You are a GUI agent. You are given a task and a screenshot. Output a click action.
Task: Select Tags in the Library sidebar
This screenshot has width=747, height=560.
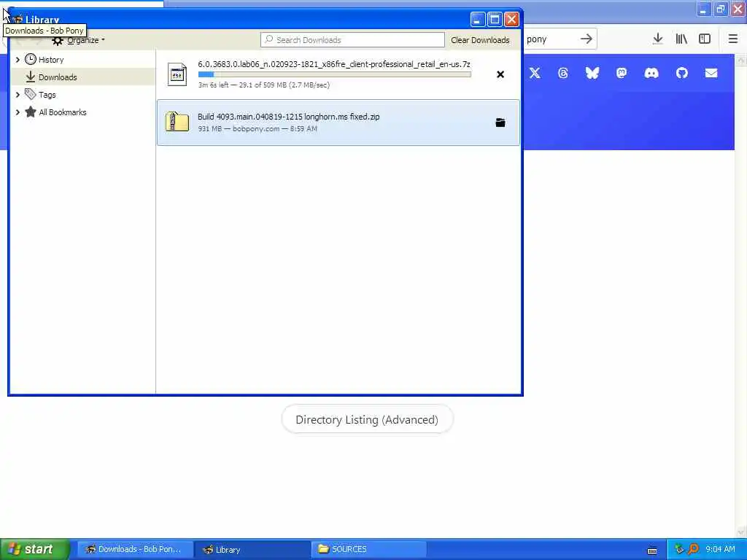[x=83, y=95]
